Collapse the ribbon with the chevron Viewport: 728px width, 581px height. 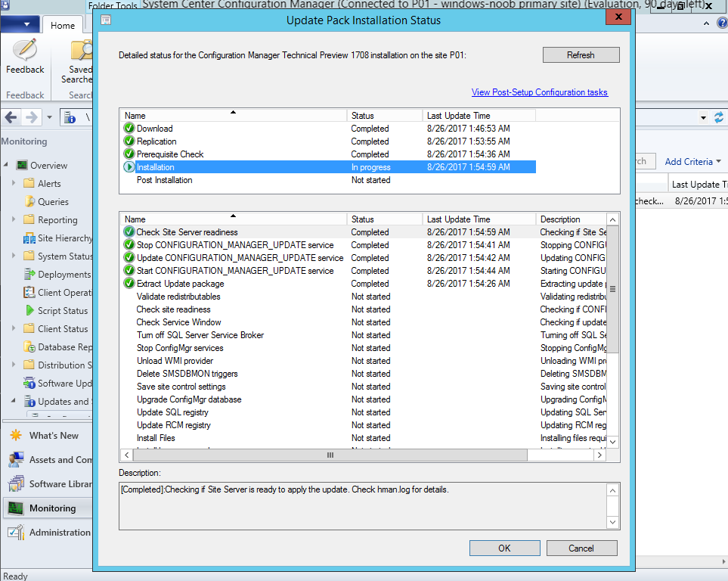pyautogui.click(x=706, y=23)
